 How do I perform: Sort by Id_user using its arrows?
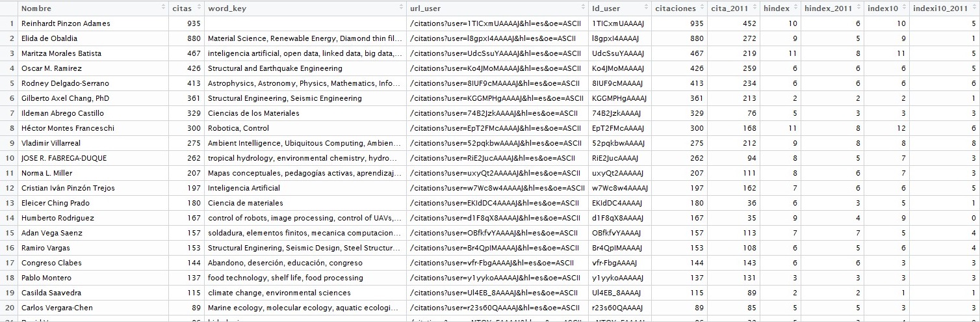tap(645, 8)
